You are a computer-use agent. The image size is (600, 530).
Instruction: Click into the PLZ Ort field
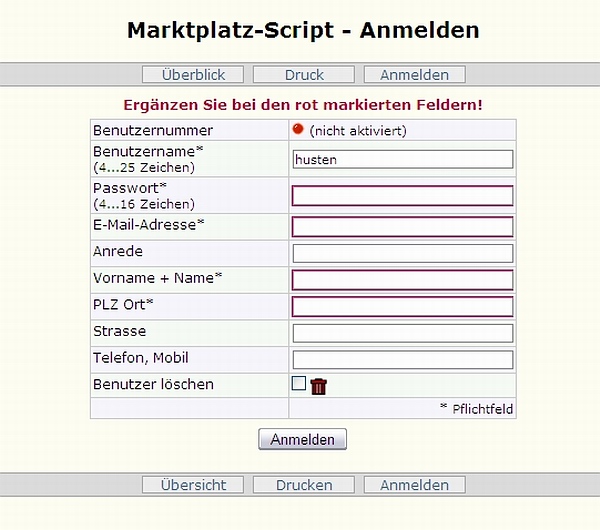[402, 306]
